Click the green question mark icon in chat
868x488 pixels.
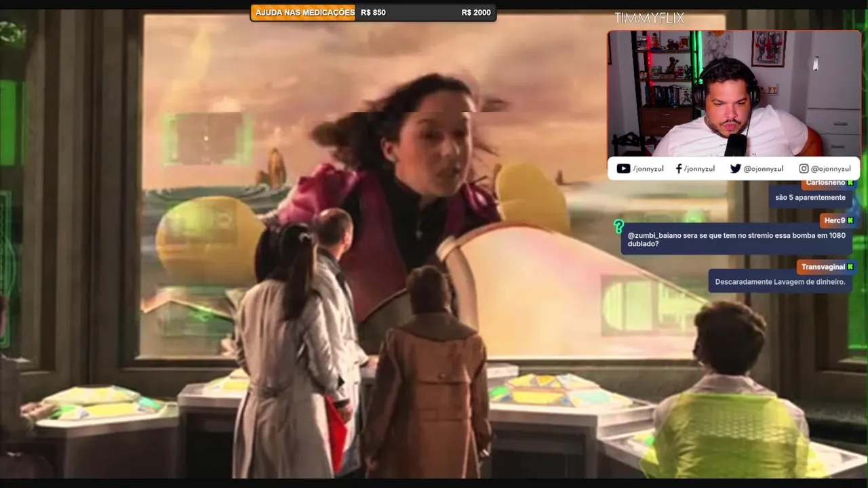click(x=618, y=226)
